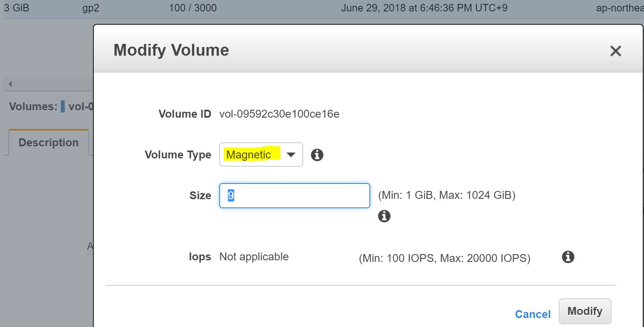This screenshot has width=644, height=327.
Task: Click the Modify Volume dialog title
Action: click(x=171, y=50)
